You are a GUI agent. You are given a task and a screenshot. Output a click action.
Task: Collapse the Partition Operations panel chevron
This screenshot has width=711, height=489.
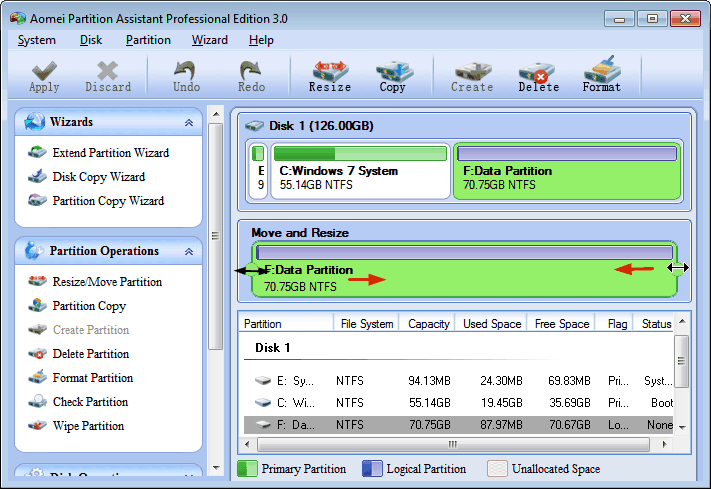point(189,251)
